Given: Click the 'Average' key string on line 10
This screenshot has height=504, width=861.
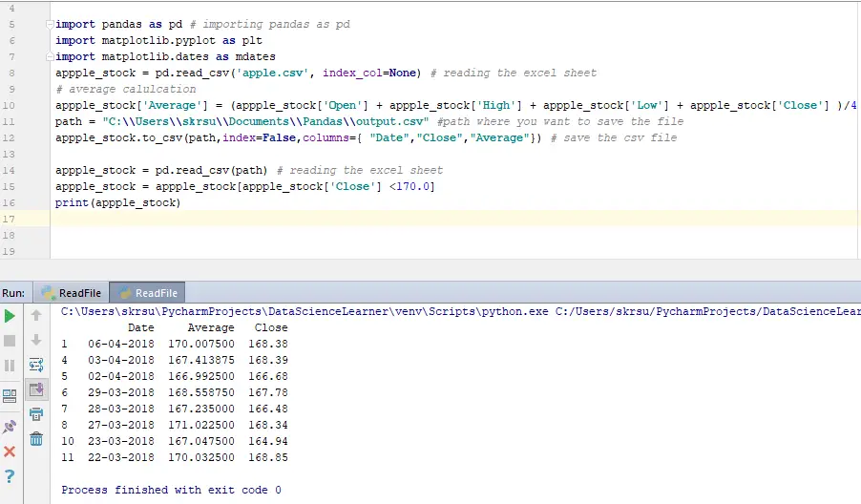Looking at the screenshot, I should pos(173,105).
